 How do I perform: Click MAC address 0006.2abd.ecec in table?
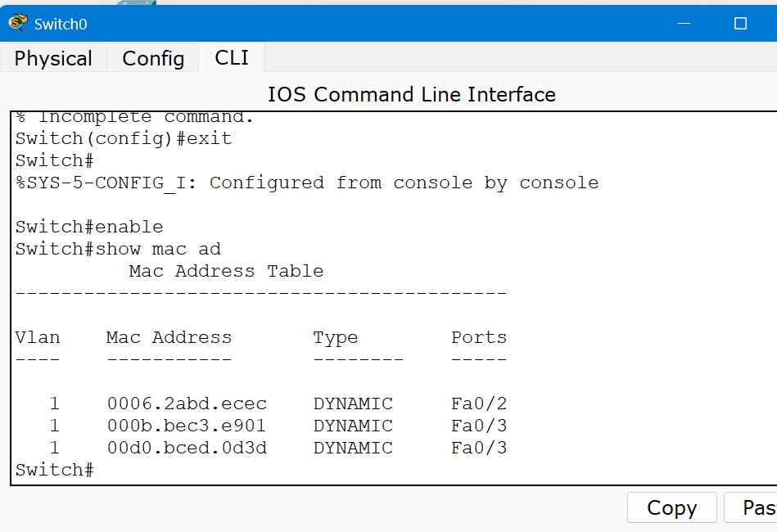click(187, 404)
